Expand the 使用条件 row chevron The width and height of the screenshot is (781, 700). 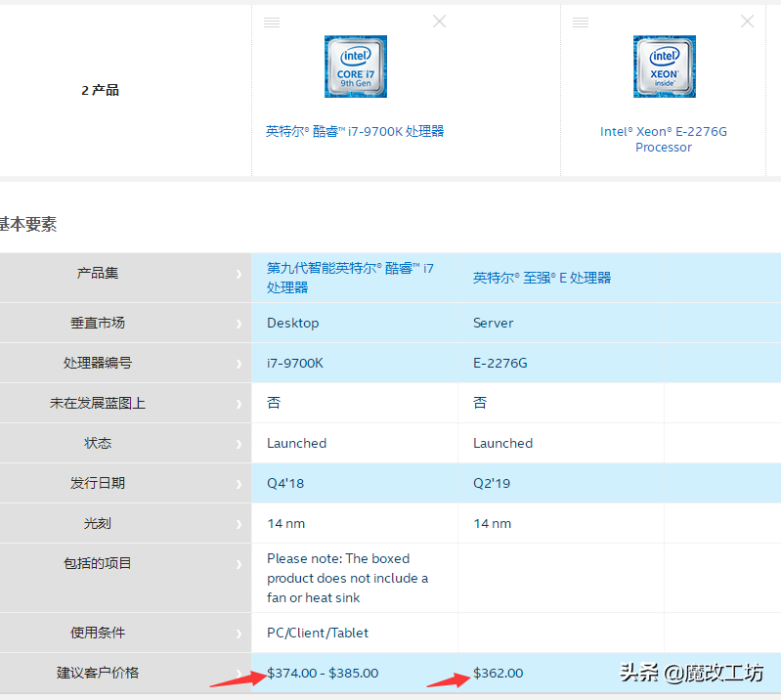tap(239, 634)
